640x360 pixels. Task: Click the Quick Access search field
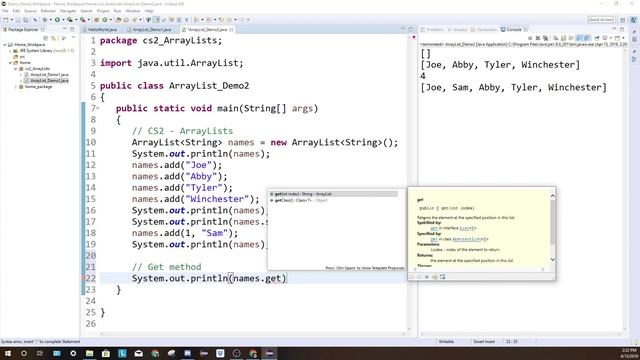pos(600,20)
